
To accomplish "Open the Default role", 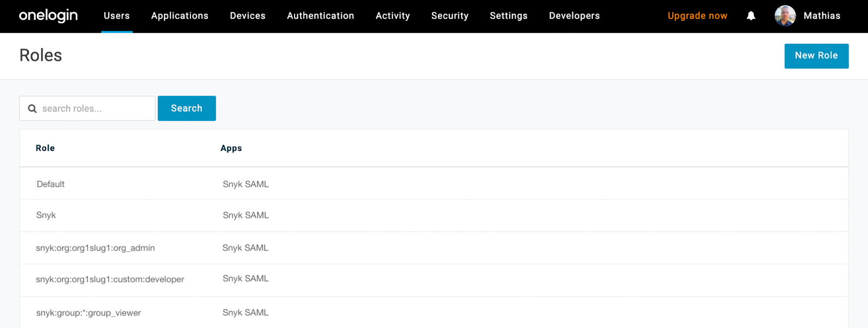I will click(50, 184).
